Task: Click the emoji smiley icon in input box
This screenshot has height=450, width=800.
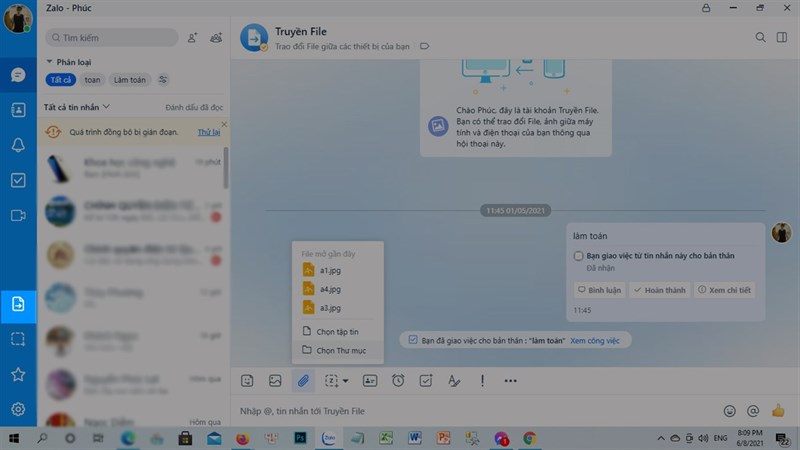Action: coord(730,411)
